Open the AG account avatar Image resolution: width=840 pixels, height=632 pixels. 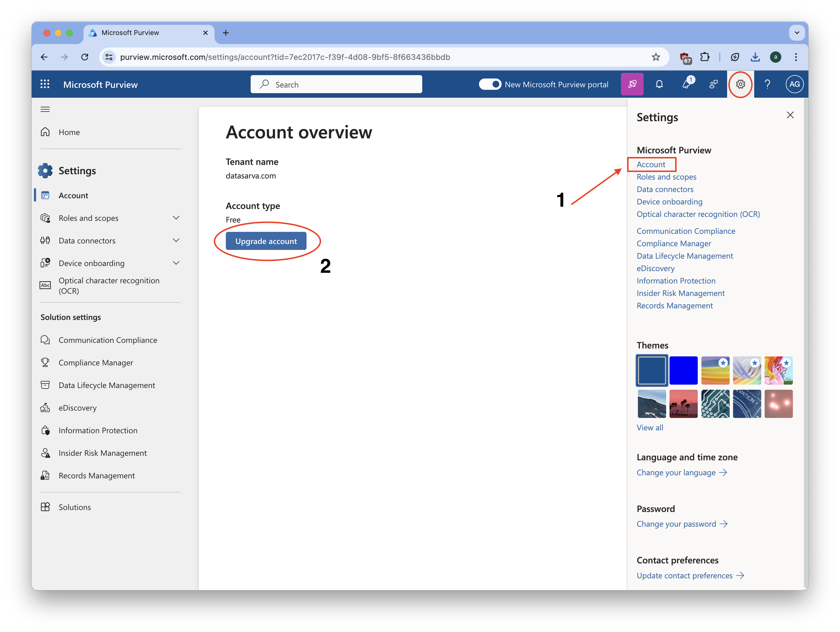pyautogui.click(x=795, y=84)
